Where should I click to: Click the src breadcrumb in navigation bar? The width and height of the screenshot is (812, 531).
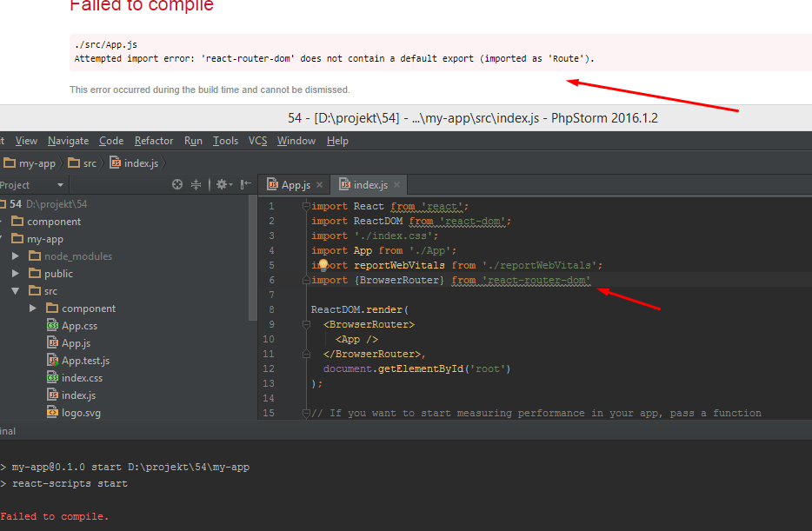click(x=83, y=163)
